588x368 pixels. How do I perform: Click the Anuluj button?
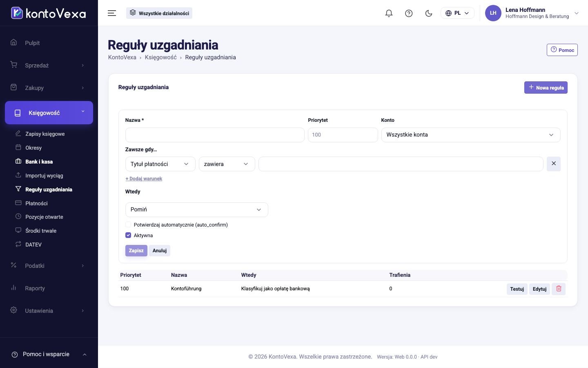pos(159,251)
